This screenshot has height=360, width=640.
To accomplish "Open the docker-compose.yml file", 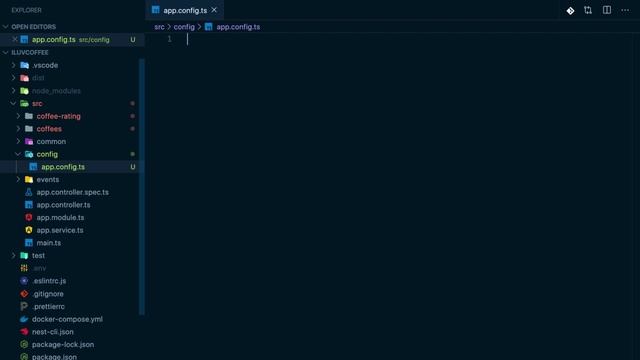I will (x=67, y=319).
